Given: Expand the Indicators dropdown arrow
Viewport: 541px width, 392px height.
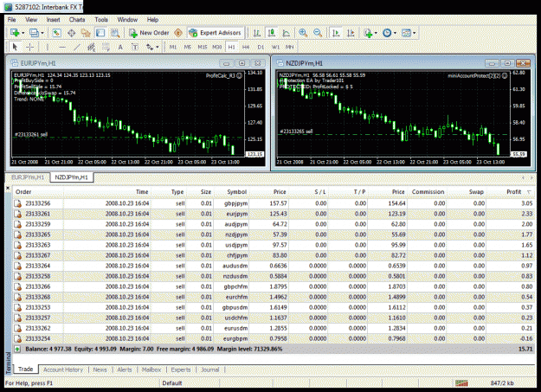Looking at the screenshot, I should click(376, 33).
